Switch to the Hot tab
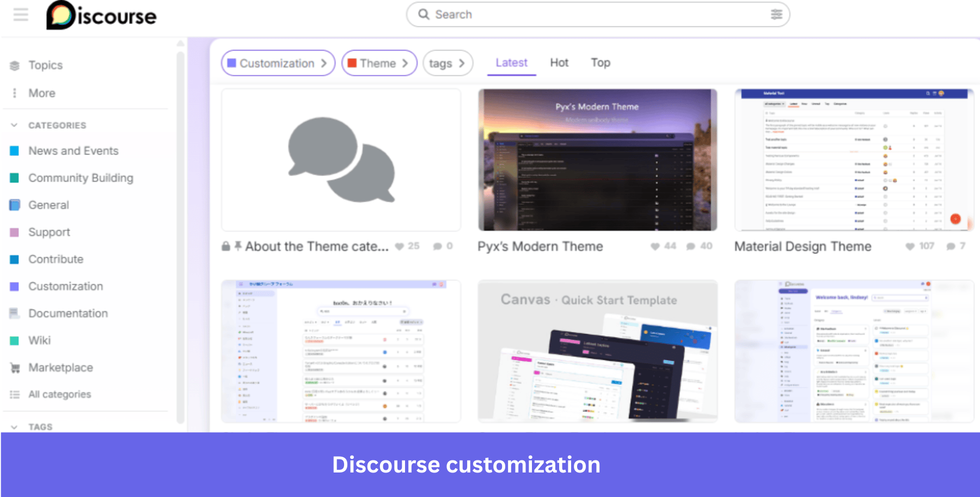This screenshot has height=497, width=980. click(559, 63)
